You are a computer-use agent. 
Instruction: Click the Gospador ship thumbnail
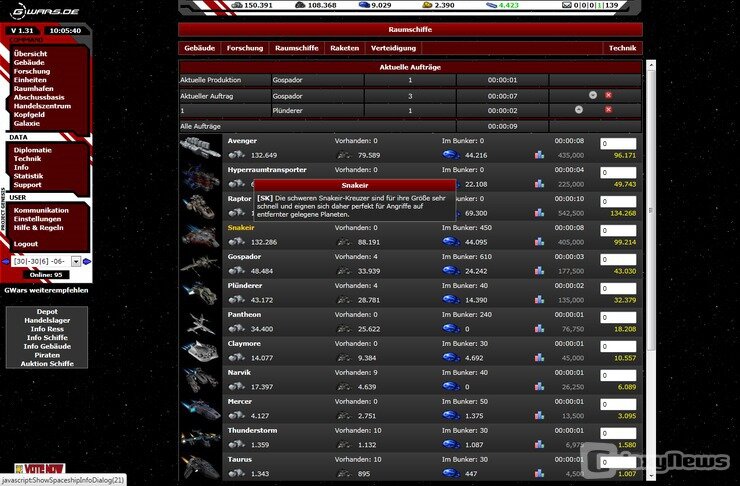(x=200, y=264)
